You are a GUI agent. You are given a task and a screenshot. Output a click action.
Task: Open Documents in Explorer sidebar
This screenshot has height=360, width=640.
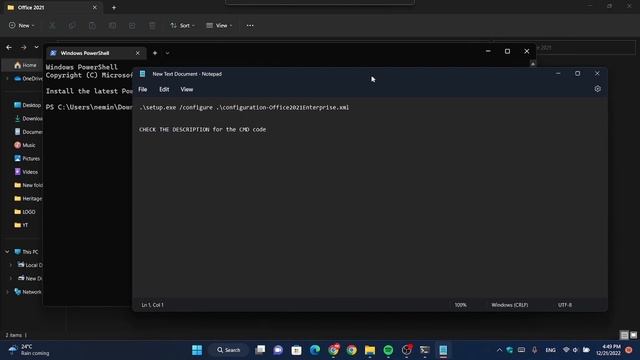coord(28,132)
